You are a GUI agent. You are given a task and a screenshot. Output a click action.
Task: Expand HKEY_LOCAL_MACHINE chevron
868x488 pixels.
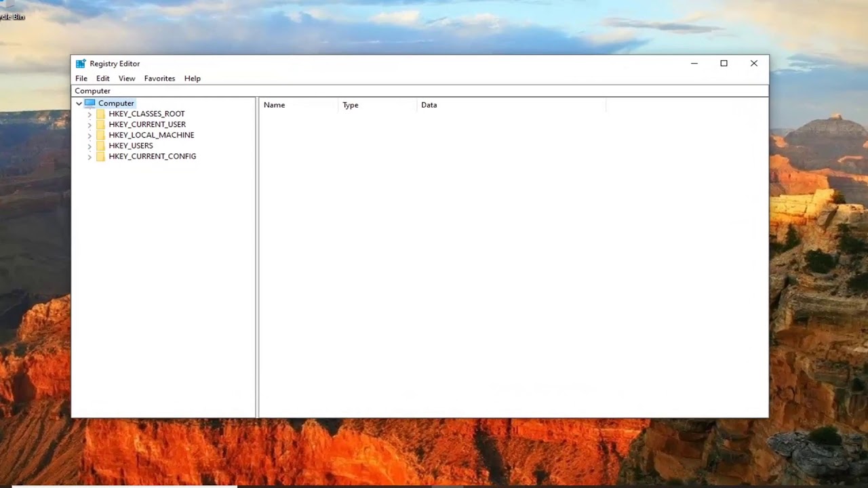click(x=90, y=136)
